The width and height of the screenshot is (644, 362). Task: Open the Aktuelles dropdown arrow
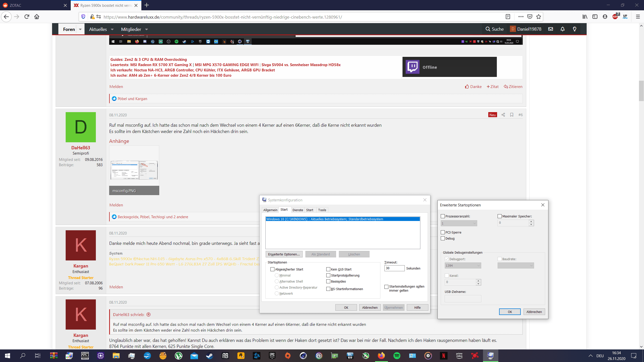[112, 29]
